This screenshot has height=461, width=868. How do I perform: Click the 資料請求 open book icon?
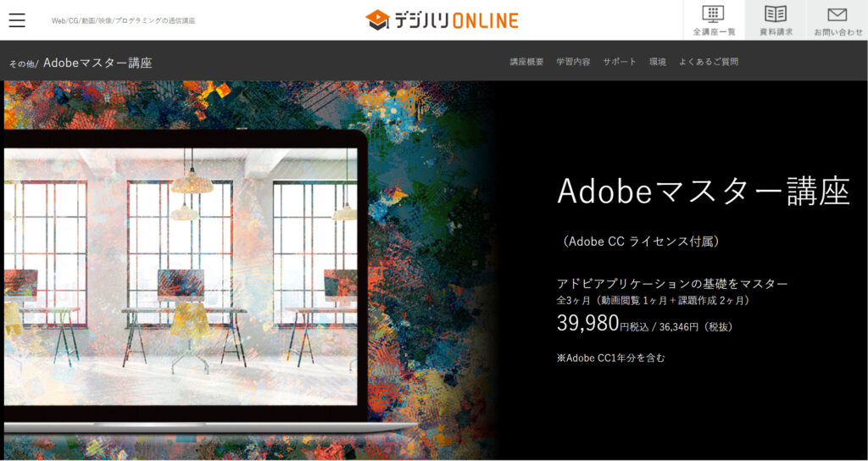pyautogui.click(x=776, y=14)
